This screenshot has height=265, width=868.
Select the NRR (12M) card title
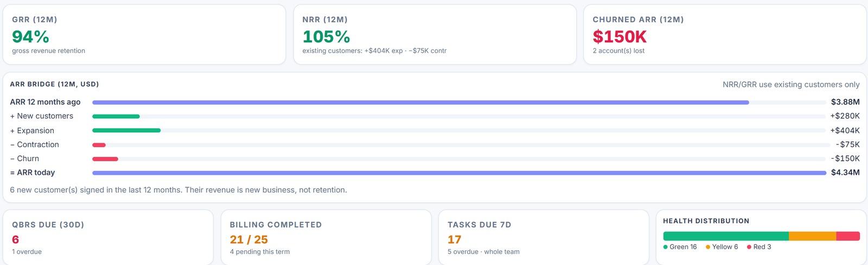point(325,20)
